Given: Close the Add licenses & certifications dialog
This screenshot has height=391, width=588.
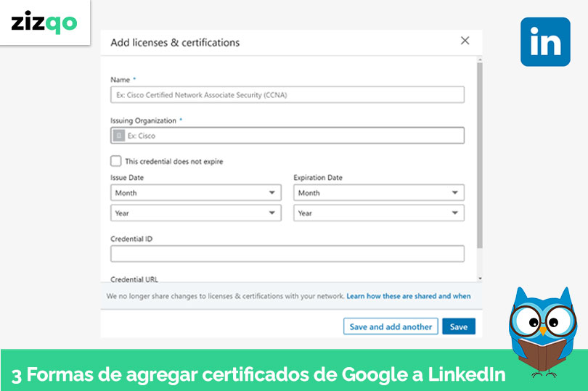Looking at the screenshot, I should click(465, 41).
